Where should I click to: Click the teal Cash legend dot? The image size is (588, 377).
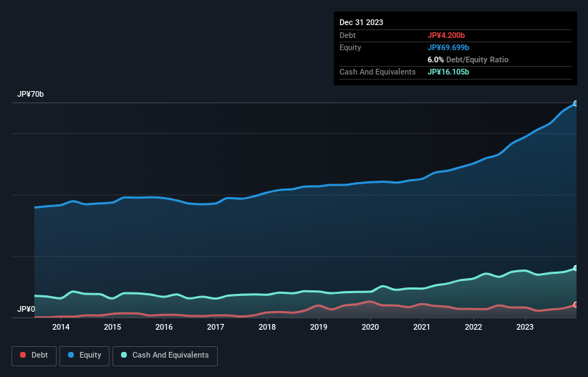tap(124, 355)
